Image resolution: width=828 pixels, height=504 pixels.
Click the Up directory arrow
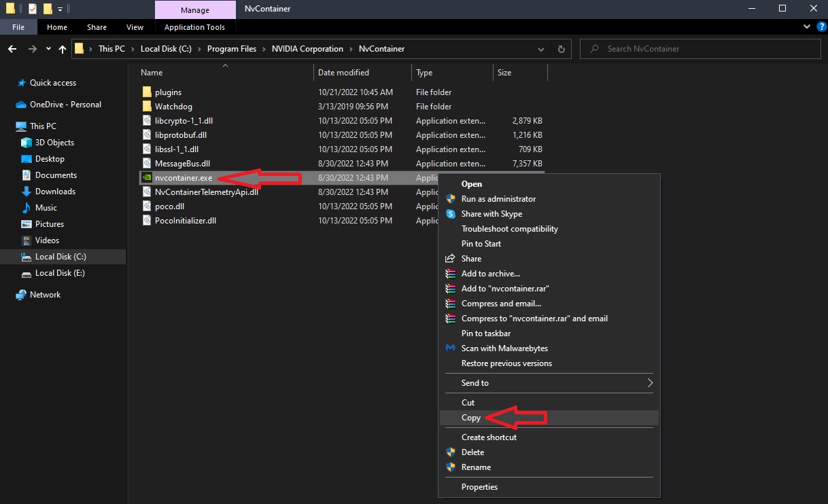63,49
